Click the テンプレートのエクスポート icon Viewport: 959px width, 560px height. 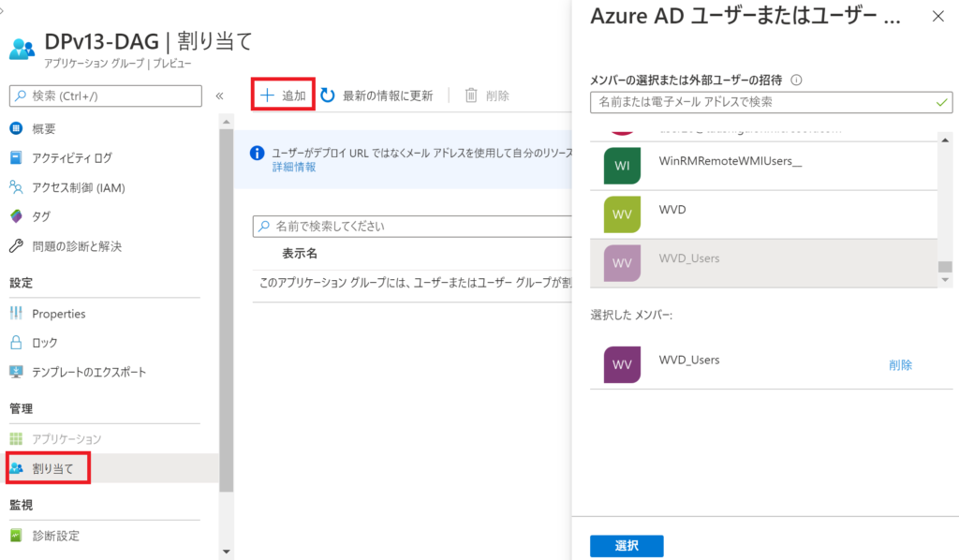coord(17,372)
